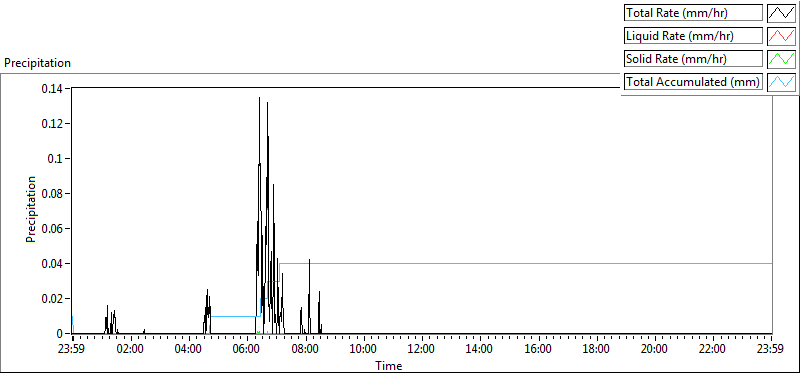Click the 23:59 start time axis label
Screen dimensions: 800x373
coord(72,350)
